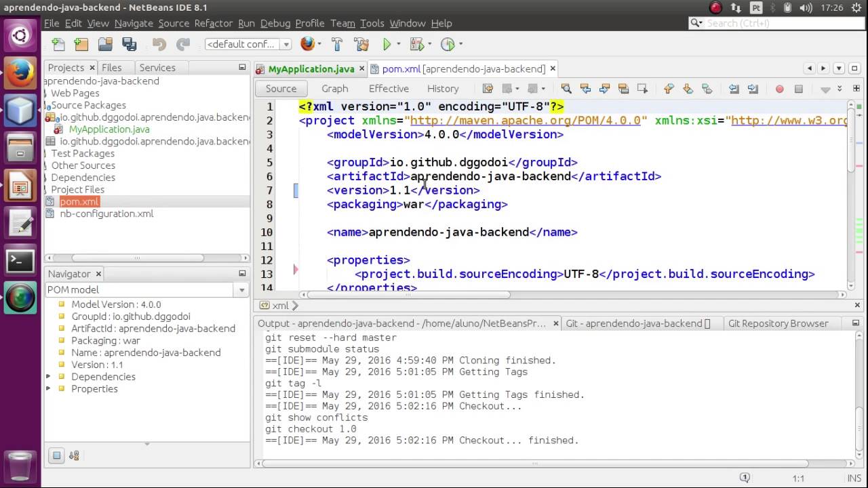This screenshot has width=868, height=488.
Task: Open the Git Repository Browser tab
Action: (778, 324)
